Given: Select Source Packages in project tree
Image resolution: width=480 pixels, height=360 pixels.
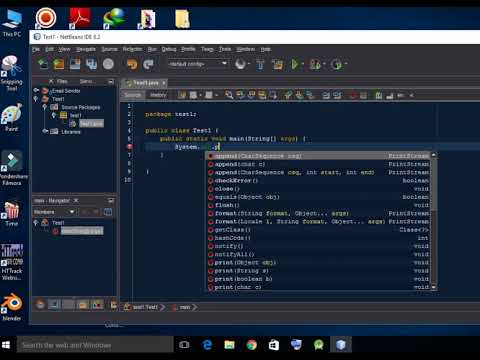Looking at the screenshot, I should pyautogui.click(x=81, y=107).
